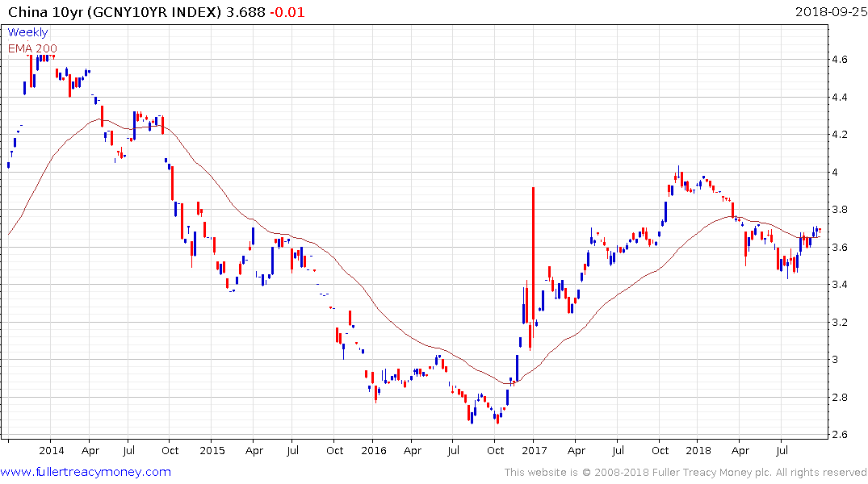This screenshot has width=868, height=484.
Task: Click the y-axis label '2.6'
Action: coord(839,434)
